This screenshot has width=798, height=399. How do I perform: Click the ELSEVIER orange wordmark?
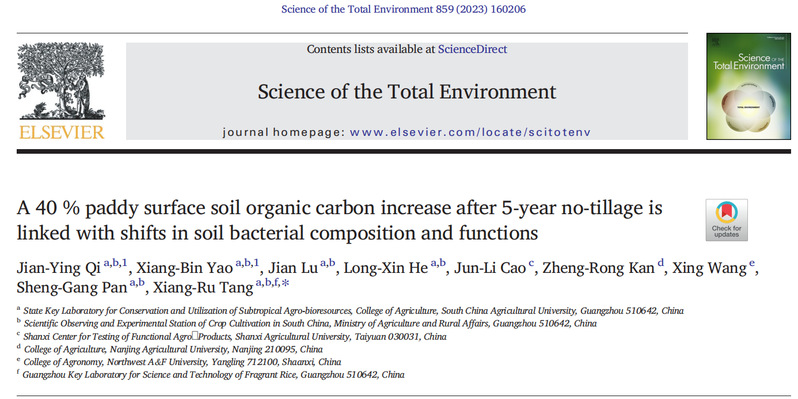(62, 132)
